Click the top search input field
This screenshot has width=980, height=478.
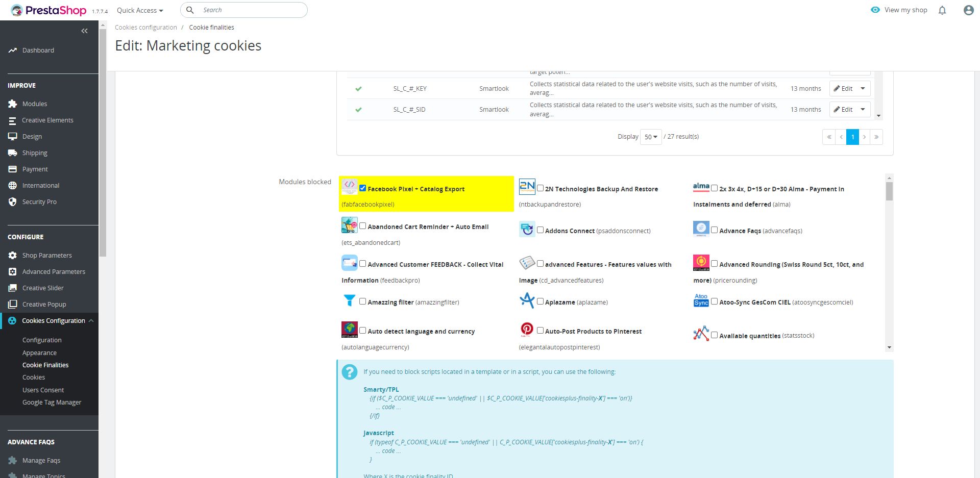point(244,10)
